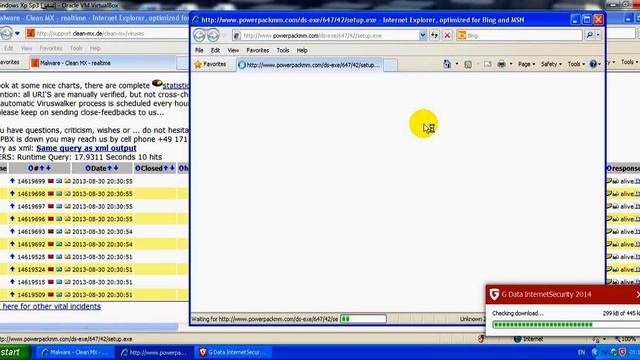Switch to powerpackmm taskbar button
Screen dimensions: 640x360
[x=154, y=352]
